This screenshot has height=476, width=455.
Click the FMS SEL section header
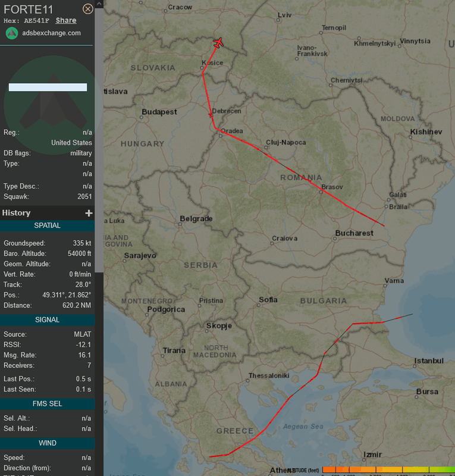click(x=48, y=404)
